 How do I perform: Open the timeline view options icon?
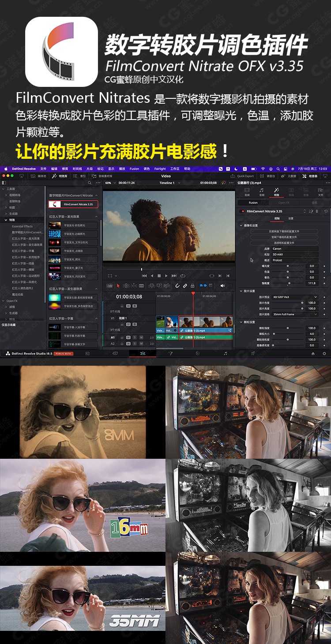(109, 286)
